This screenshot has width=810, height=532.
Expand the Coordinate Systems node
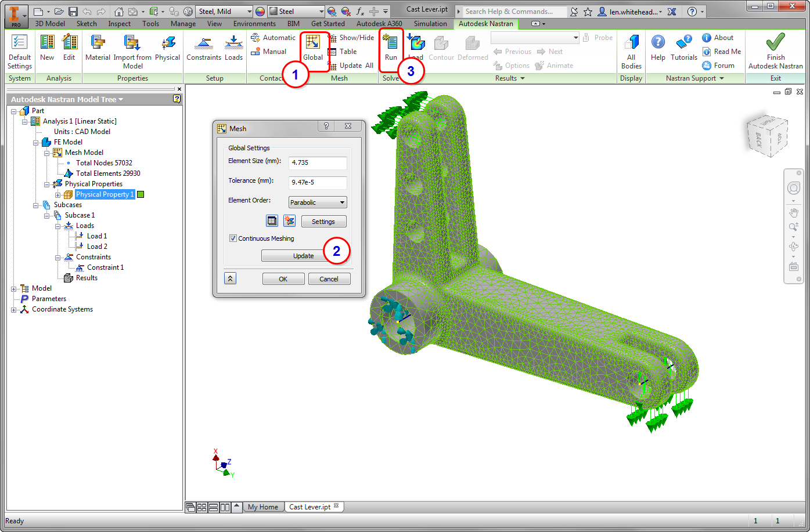pos(14,309)
